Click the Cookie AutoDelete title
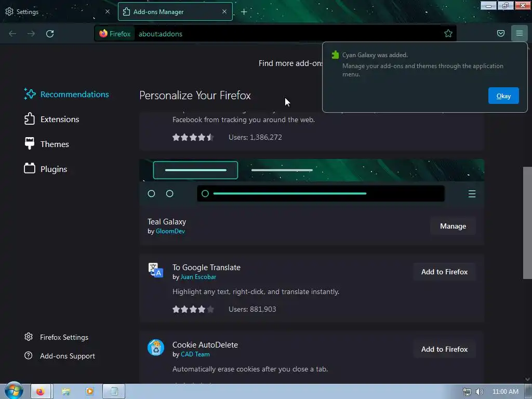532x399 pixels. point(205,345)
